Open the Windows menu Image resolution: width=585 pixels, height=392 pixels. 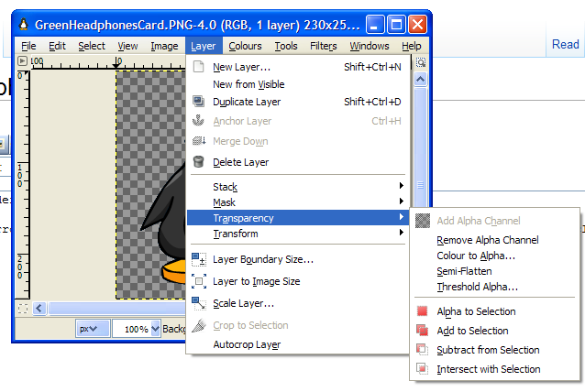(x=370, y=46)
